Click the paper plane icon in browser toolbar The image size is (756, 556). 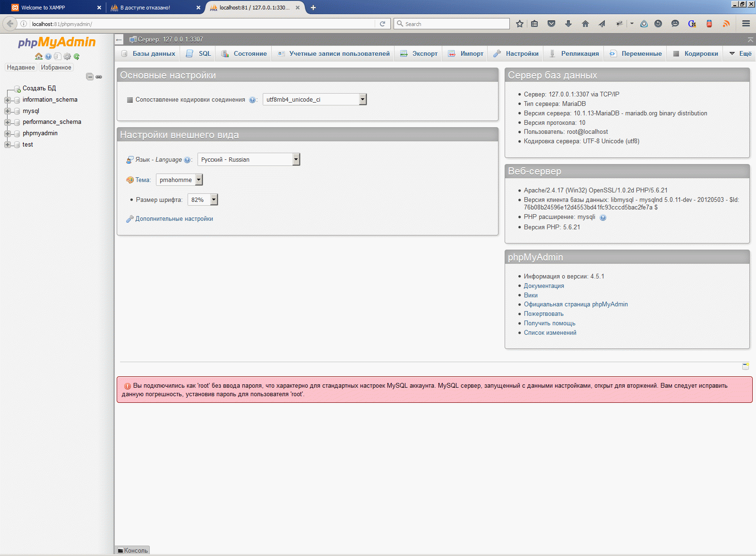[x=602, y=24]
